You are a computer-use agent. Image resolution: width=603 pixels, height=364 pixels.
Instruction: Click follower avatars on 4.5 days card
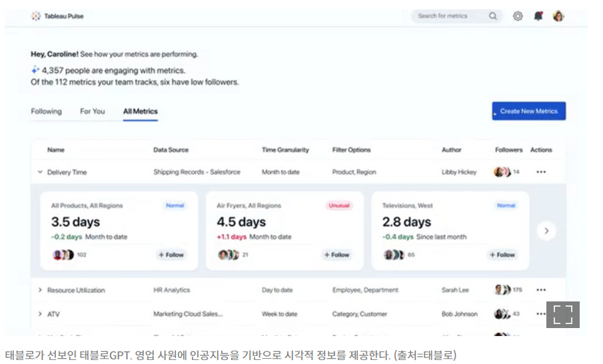point(229,255)
